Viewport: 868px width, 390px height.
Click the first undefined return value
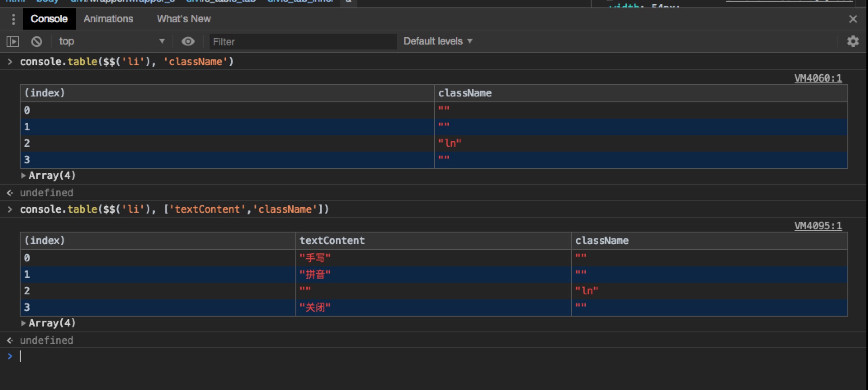46,193
